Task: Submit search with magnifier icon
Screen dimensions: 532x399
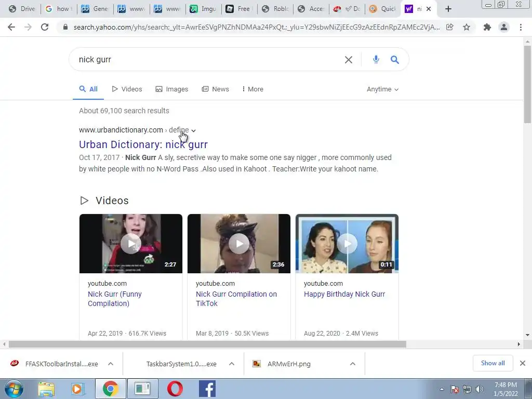Action: [x=395, y=60]
